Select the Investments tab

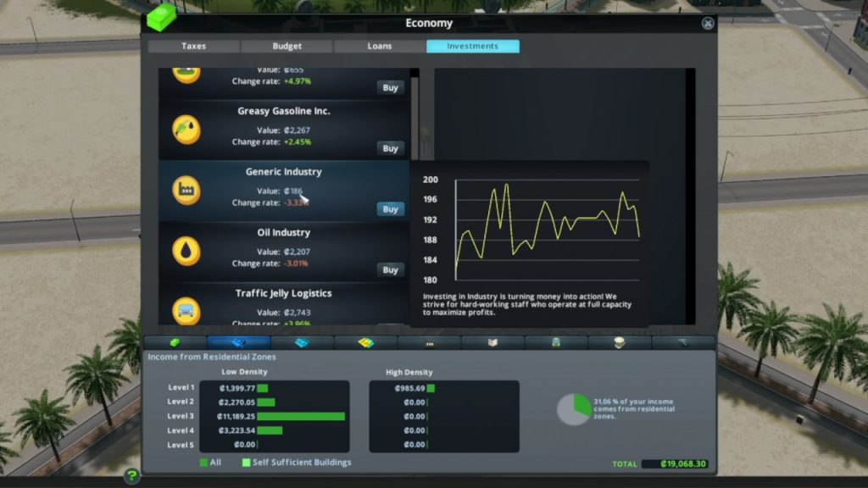click(473, 46)
